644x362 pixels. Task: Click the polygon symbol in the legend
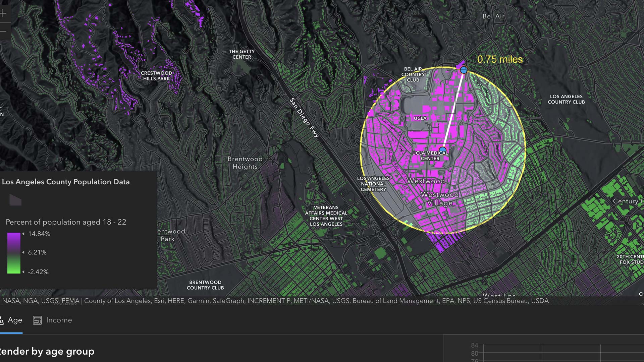[x=15, y=200]
